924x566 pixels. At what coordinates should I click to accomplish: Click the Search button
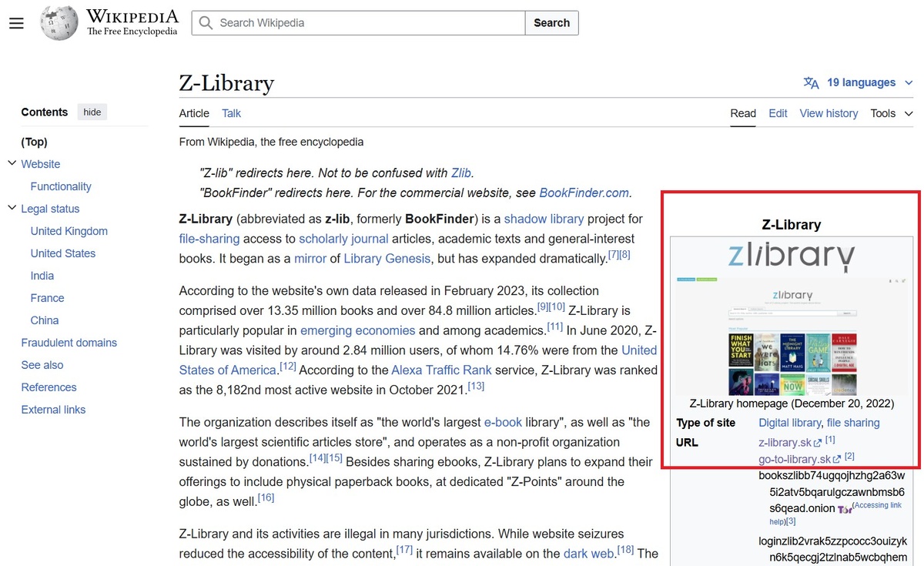coord(551,23)
